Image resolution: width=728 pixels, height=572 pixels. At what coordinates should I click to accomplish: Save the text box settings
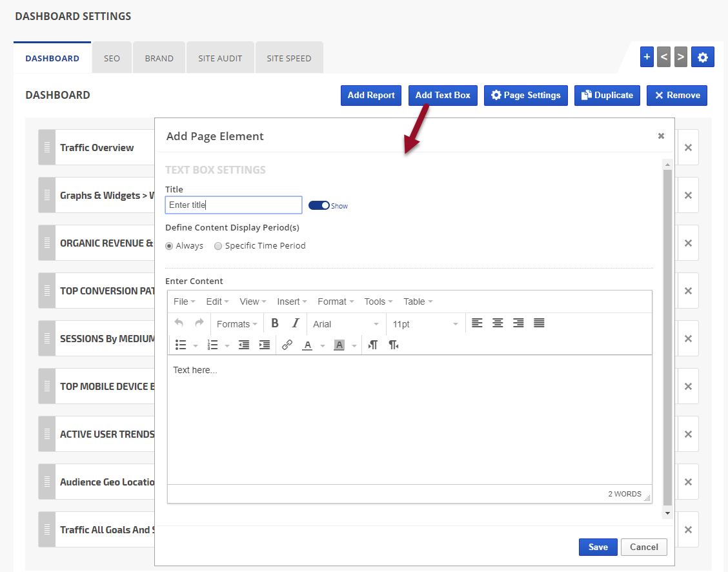pos(598,547)
